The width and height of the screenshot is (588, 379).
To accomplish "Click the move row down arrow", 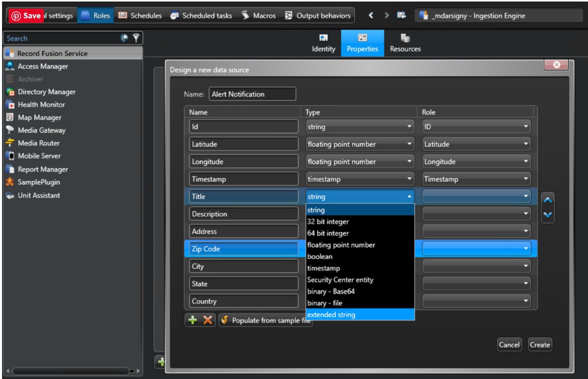I will pos(548,214).
